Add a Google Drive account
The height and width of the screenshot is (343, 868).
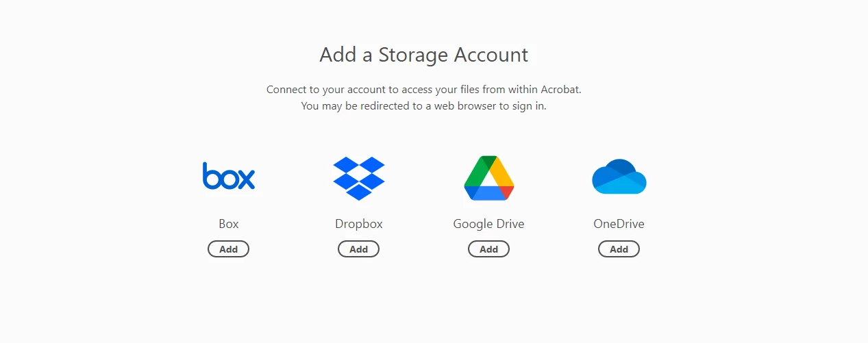point(489,249)
